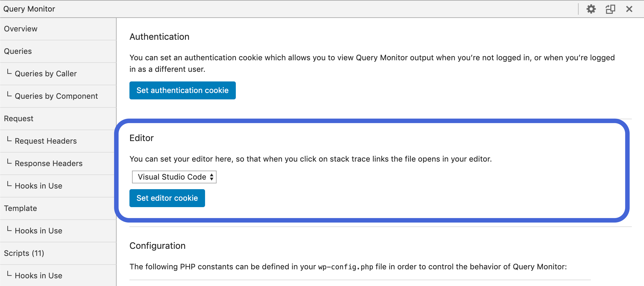The width and height of the screenshot is (644, 286).
Task: Go to Queries by Caller
Action: (46, 74)
